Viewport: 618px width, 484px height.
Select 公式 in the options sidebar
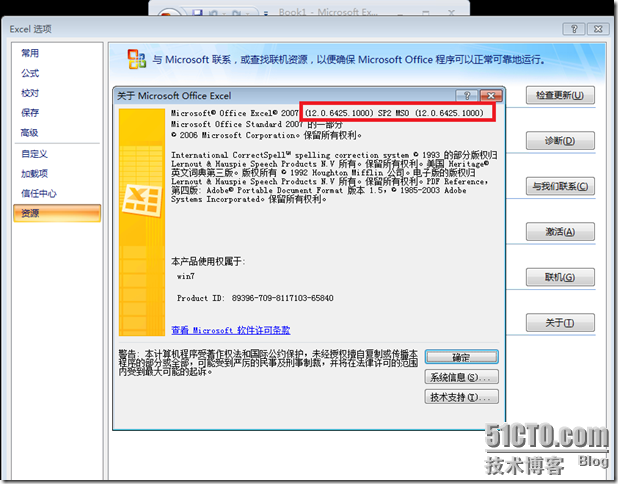tap(30, 73)
